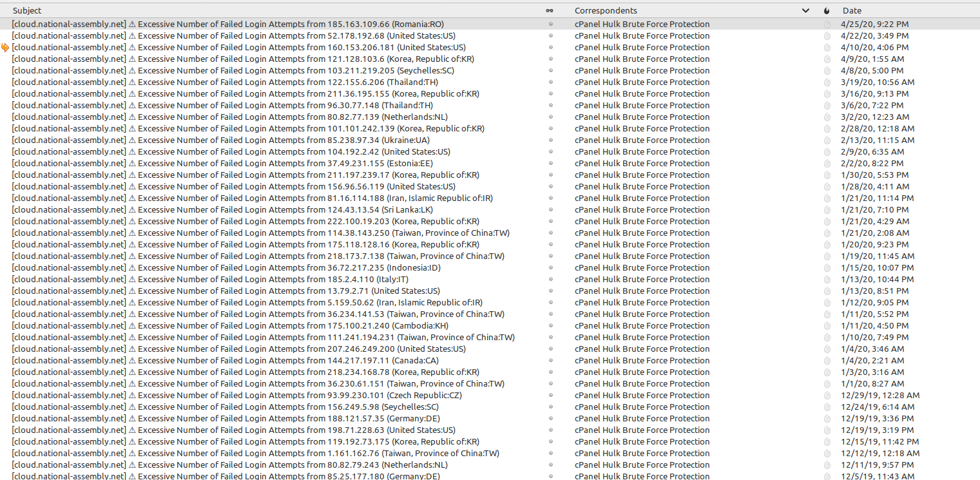Viewport: 980px width, 480px height.
Task: Click junk icon for the 4/25/20, 9:22 PM message
Action: 827,24
